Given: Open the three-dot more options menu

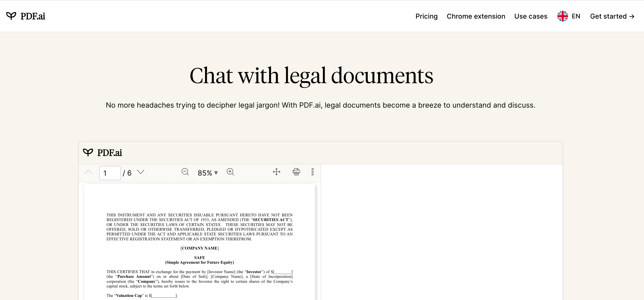Looking at the screenshot, I should pyautogui.click(x=313, y=172).
